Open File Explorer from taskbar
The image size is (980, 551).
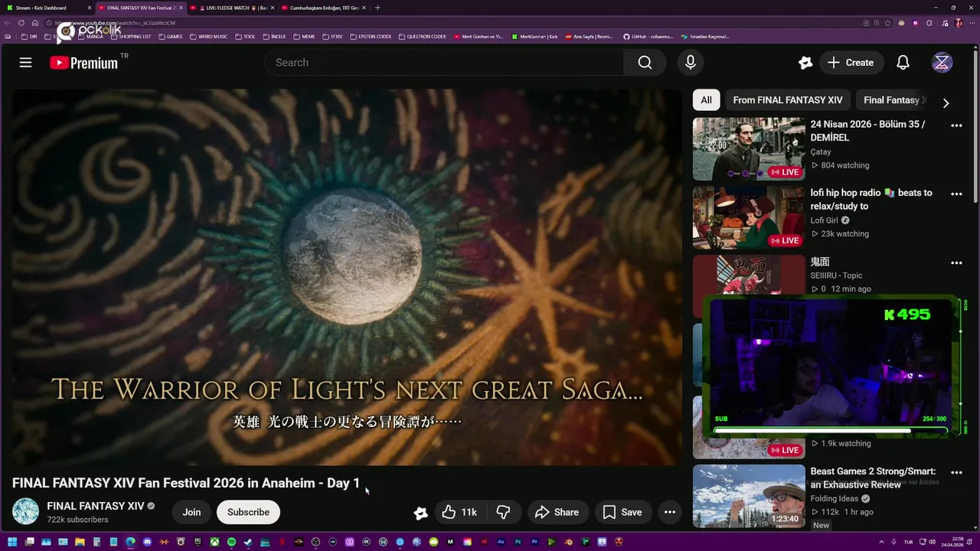[x=80, y=542]
